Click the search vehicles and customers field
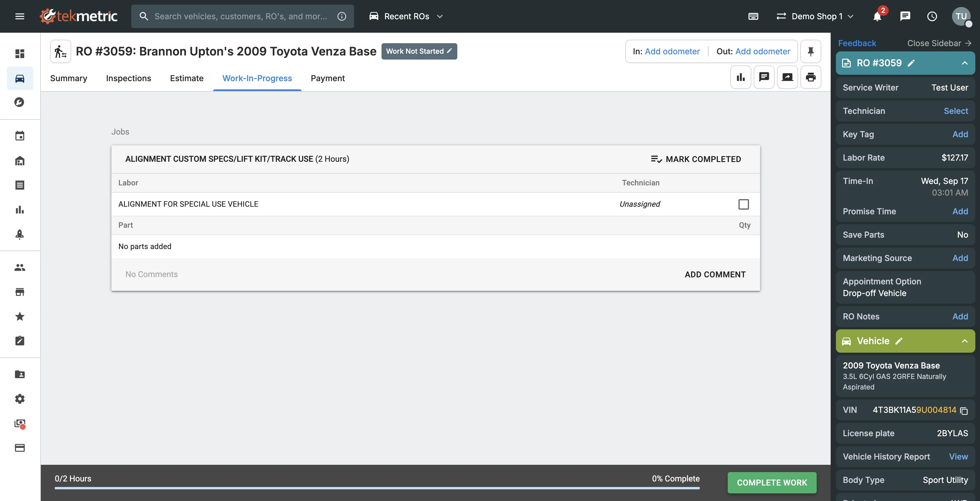 coord(240,16)
